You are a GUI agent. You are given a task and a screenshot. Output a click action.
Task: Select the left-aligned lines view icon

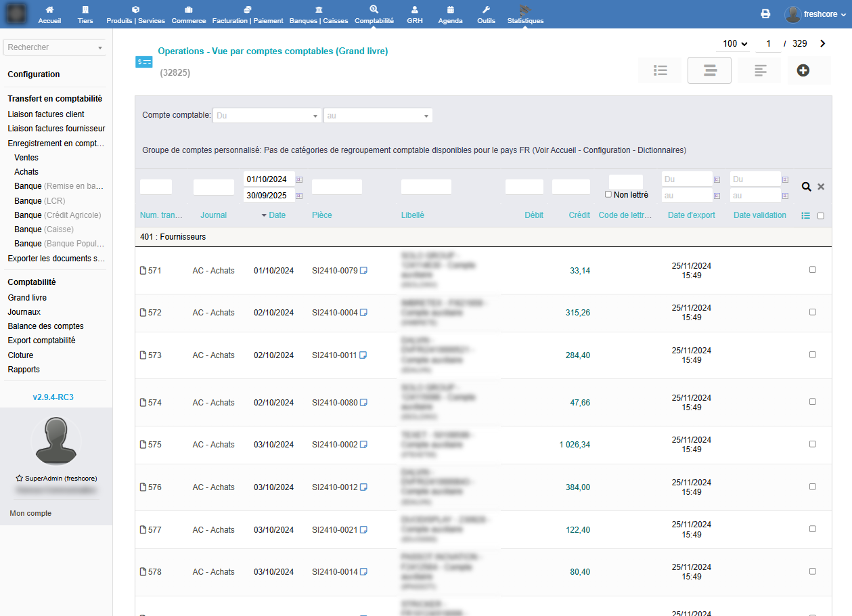pos(760,70)
